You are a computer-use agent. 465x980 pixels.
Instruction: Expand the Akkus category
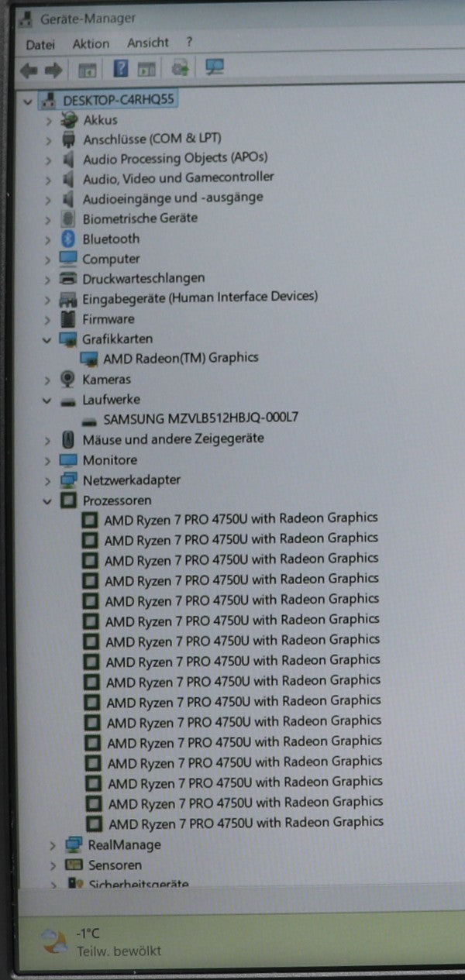[x=48, y=121]
